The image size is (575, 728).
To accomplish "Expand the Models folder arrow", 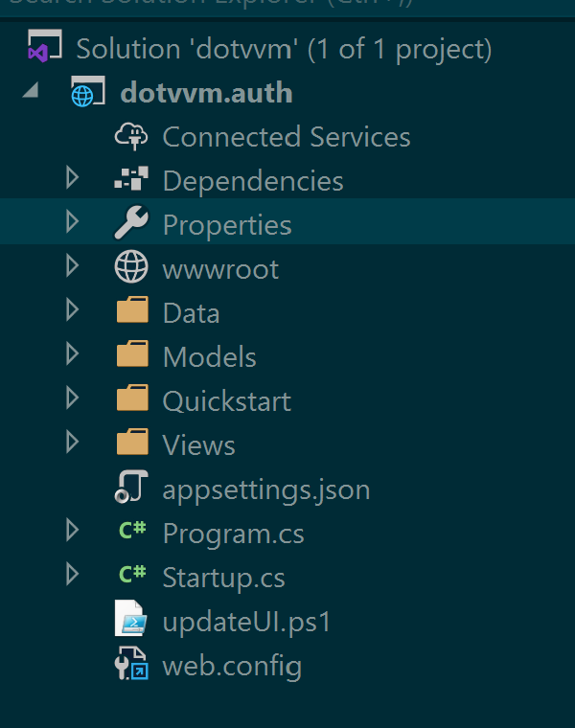I will pos(72,355).
